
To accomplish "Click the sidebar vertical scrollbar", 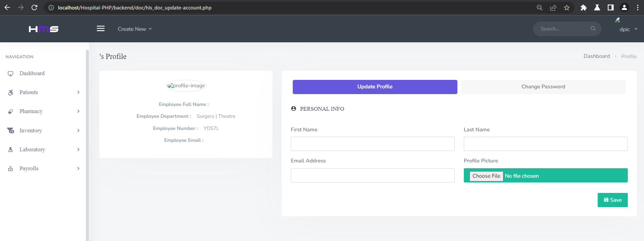I will pyautogui.click(x=87, y=145).
